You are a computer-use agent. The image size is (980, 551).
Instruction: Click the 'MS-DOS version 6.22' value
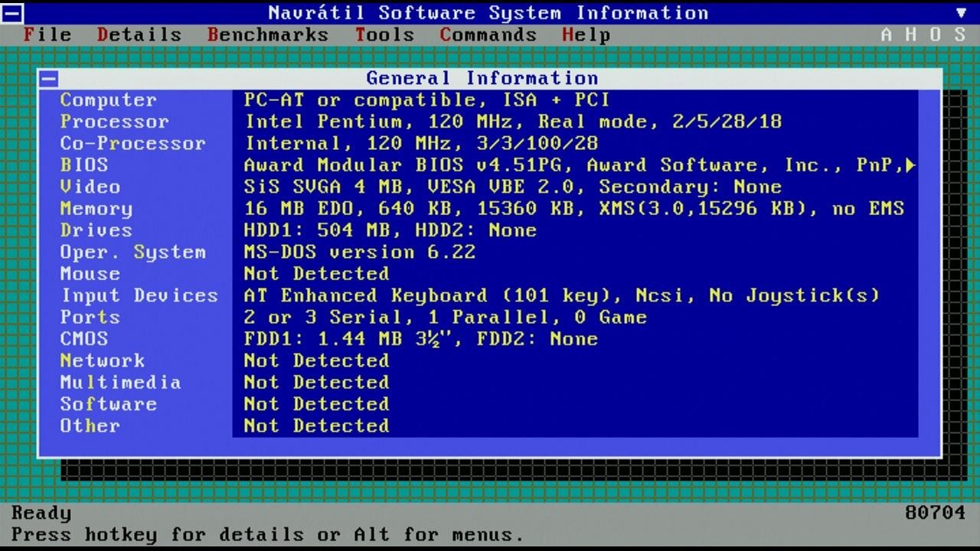coord(360,252)
